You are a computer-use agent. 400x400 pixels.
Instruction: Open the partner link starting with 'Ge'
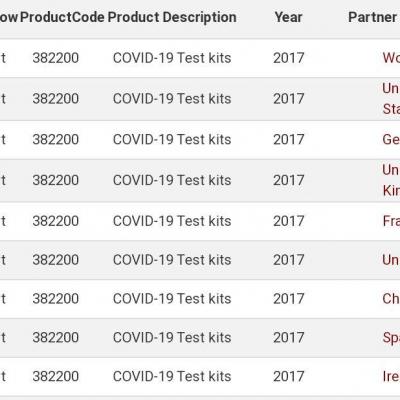(391, 139)
